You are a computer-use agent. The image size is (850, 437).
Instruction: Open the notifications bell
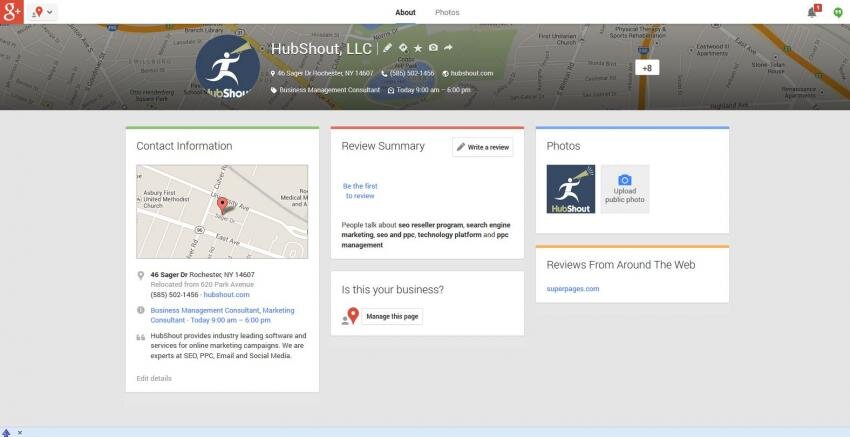813,12
